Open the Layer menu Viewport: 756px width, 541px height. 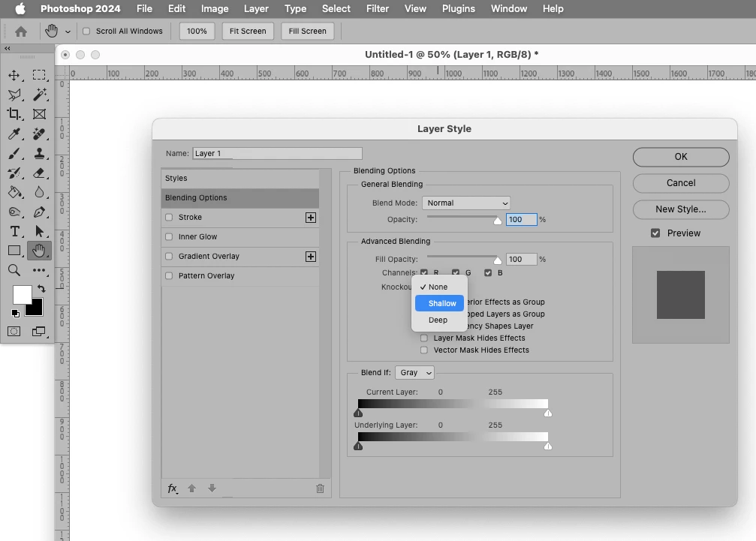point(256,9)
